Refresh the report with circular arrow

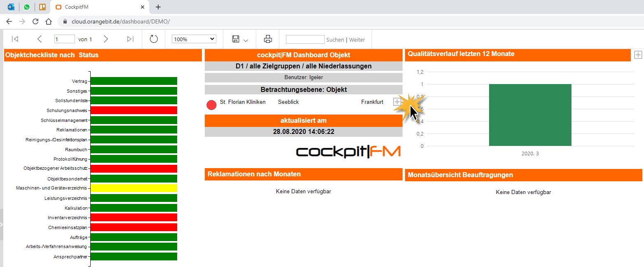pyautogui.click(x=154, y=39)
